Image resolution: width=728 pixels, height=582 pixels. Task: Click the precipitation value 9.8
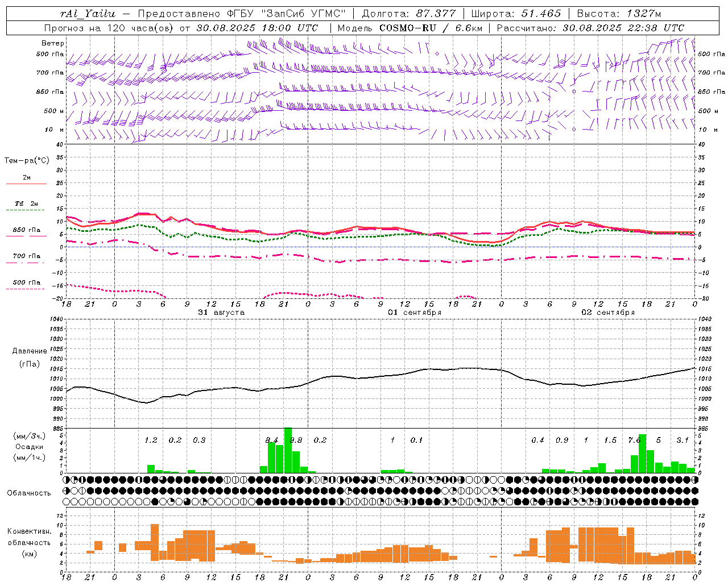coord(296,440)
